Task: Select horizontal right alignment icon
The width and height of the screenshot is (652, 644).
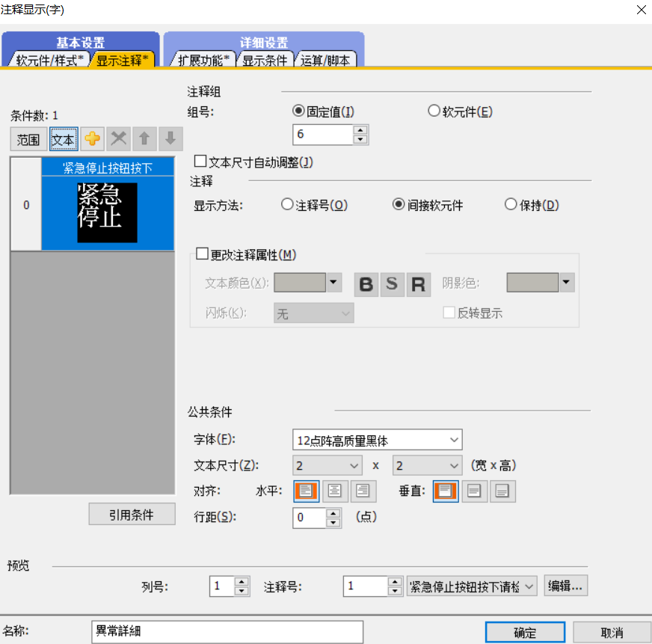Action: 363,491
